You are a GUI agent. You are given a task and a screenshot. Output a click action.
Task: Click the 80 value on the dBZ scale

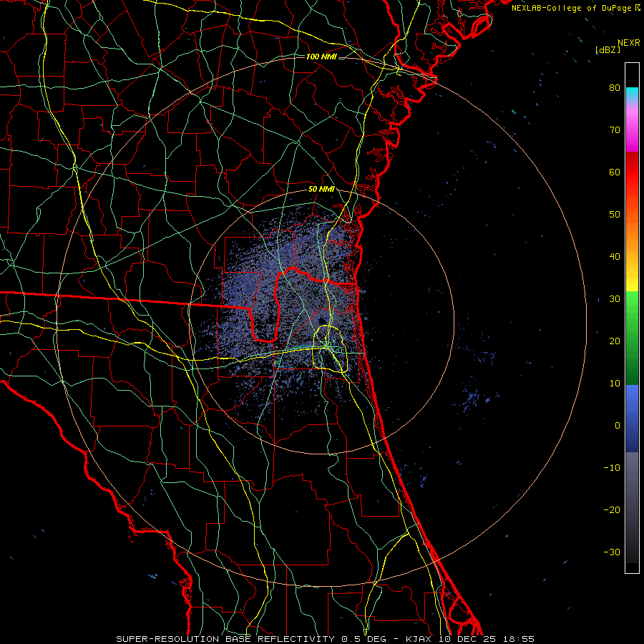(615, 88)
